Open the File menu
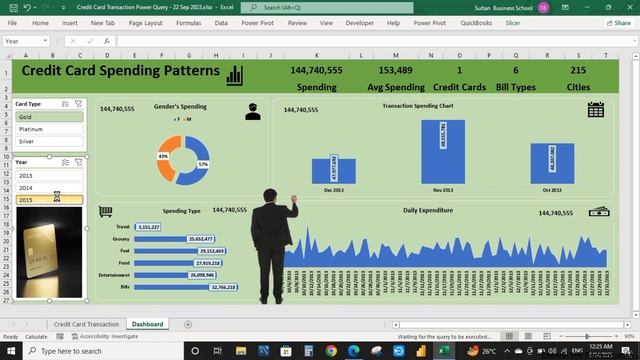This screenshot has width=640, height=360. 12,23
